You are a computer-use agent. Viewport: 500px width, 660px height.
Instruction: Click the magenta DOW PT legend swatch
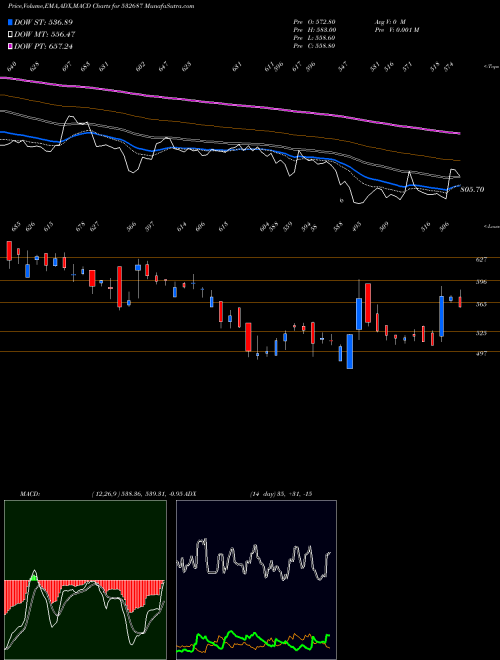click(10, 46)
